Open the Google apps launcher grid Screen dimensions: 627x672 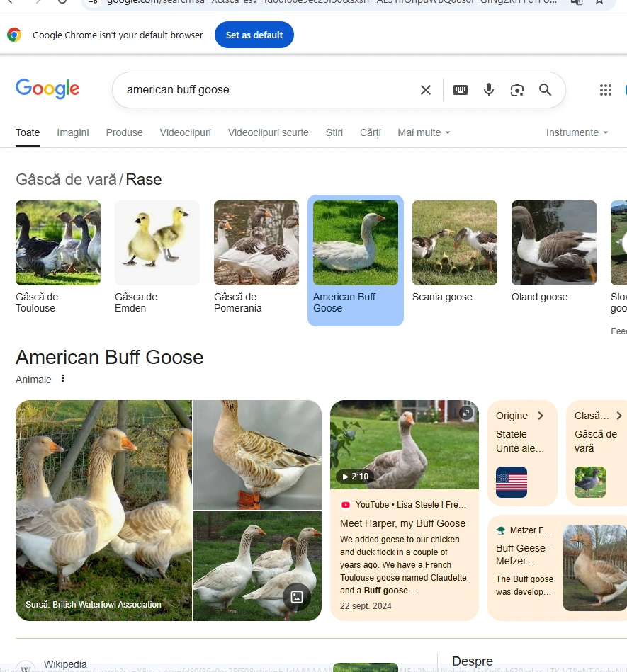point(605,90)
